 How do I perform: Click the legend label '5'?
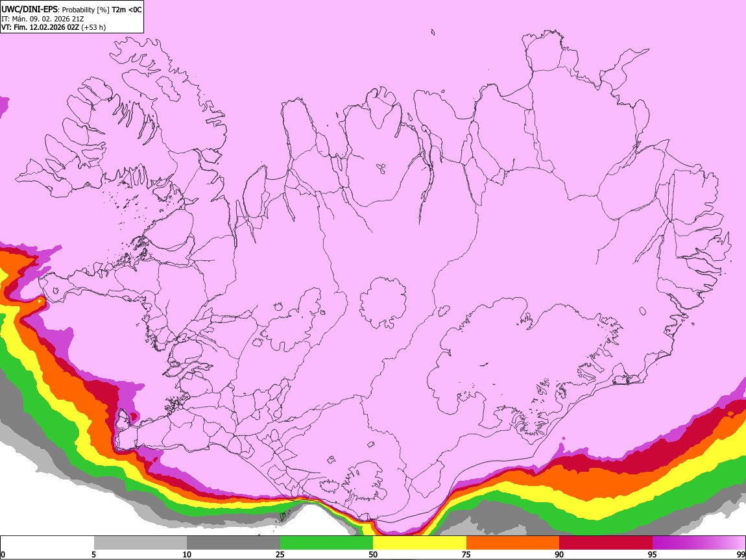tap(94, 554)
